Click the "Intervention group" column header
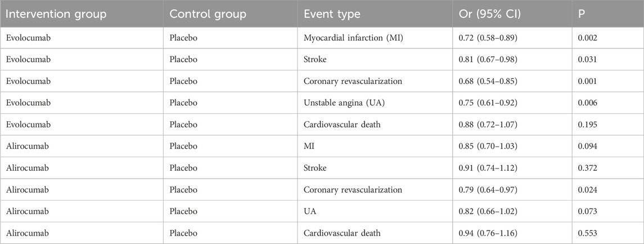This screenshot has width=644, height=244. [x=56, y=15]
